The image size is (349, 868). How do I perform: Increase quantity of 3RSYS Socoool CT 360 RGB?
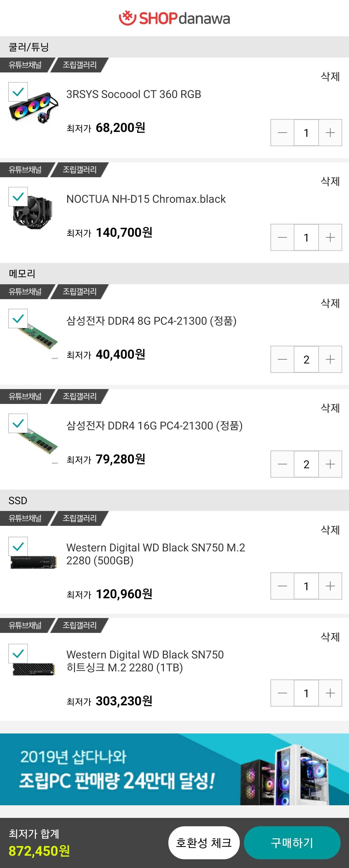330,132
